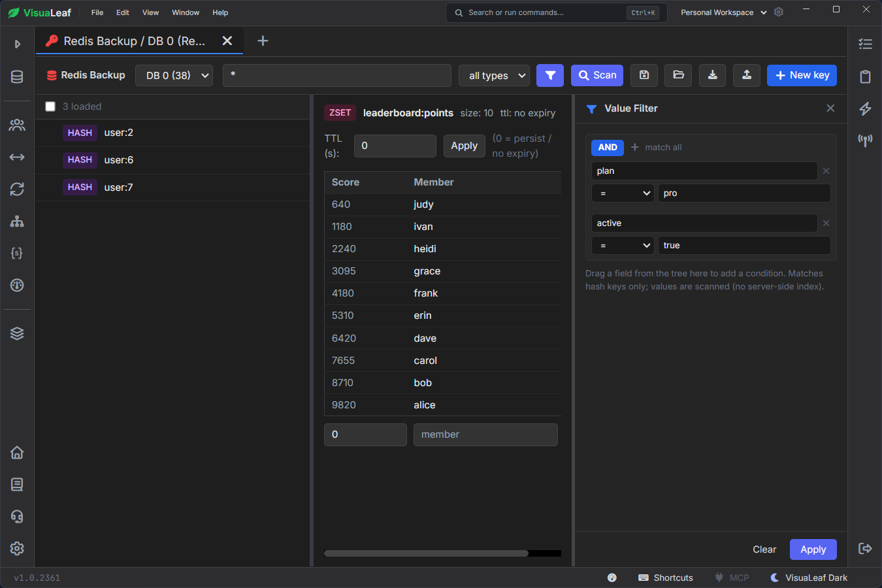
Task: Click the upload import toolbar icon
Action: (x=746, y=75)
